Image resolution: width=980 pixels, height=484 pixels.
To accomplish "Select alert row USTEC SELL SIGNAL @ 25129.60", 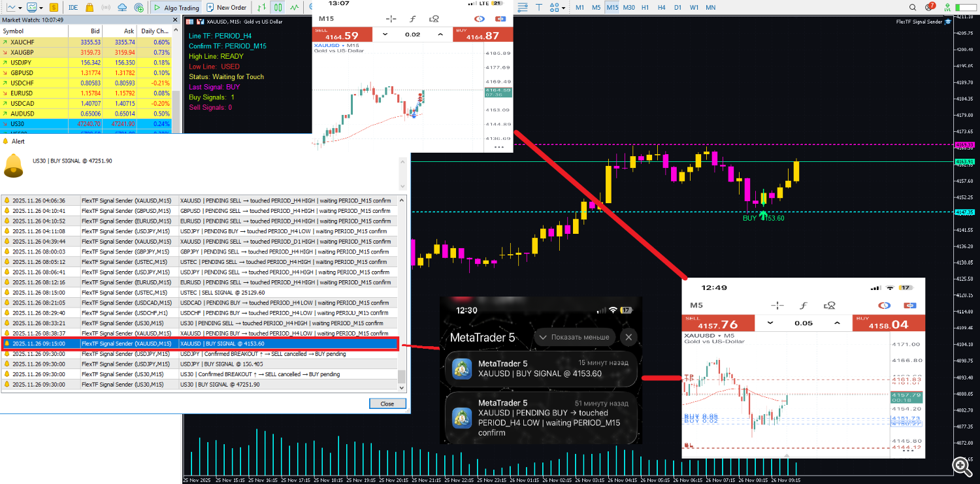I will (x=199, y=292).
